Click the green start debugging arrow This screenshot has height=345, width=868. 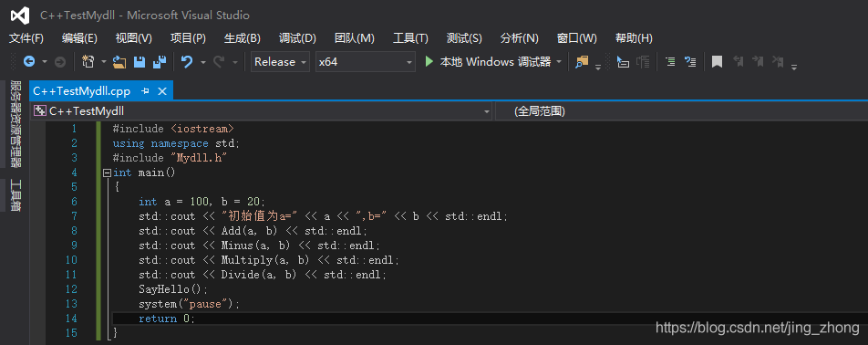click(429, 62)
